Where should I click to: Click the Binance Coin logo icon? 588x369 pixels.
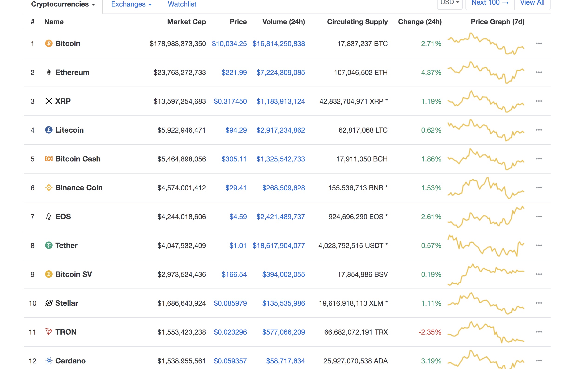(49, 188)
